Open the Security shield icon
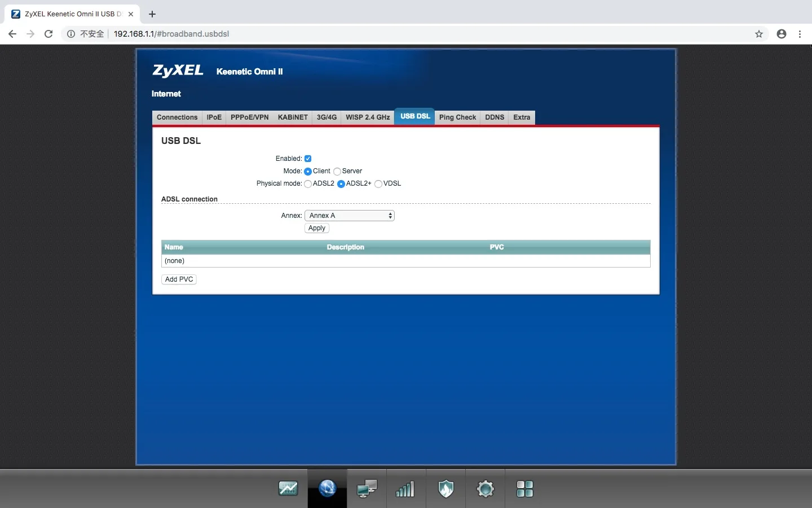Viewport: 812px width, 508px height. point(446,488)
